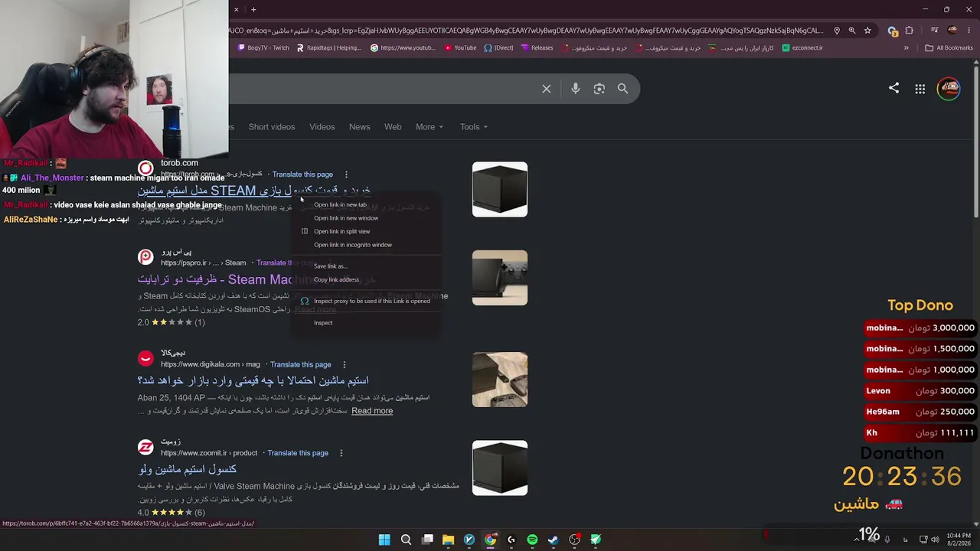This screenshot has height=551, width=980.
Task: Open the taskbar clock and date
Action: click(959, 540)
